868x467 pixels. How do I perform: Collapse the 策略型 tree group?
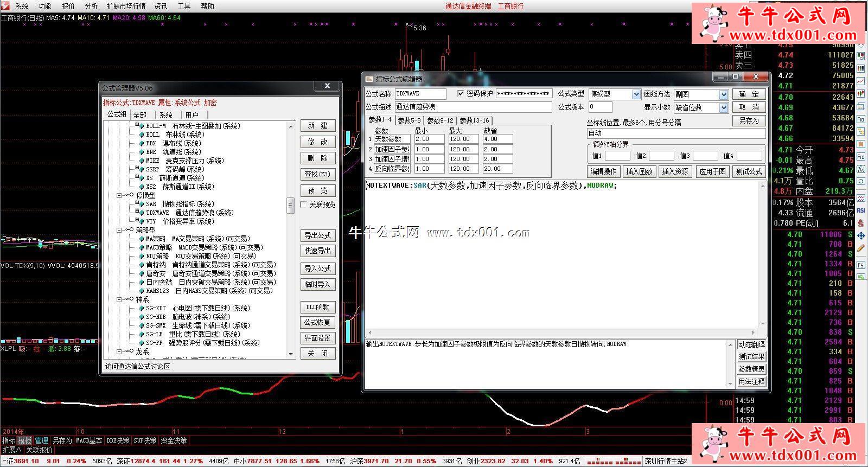(x=119, y=230)
